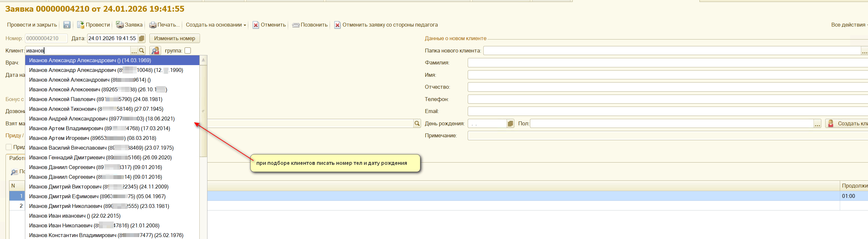
Task: Open calendar picker for День рождения
Action: (x=510, y=123)
